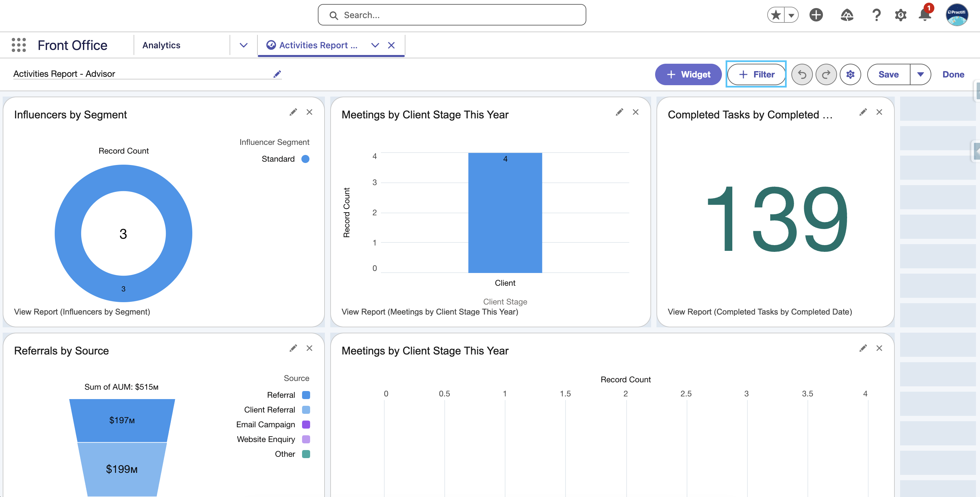Expand the Favorites list dropdown
The image size is (980, 497).
791,15
